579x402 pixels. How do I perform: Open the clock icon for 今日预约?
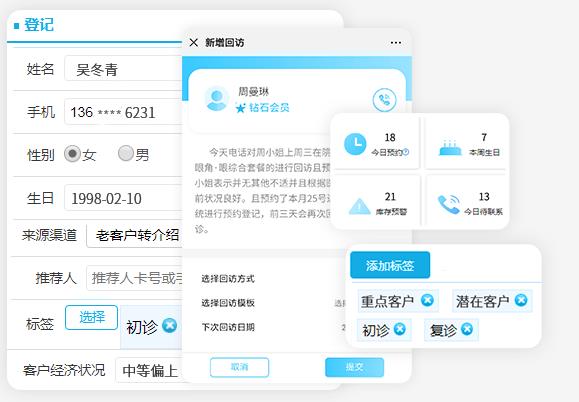click(355, 144)
